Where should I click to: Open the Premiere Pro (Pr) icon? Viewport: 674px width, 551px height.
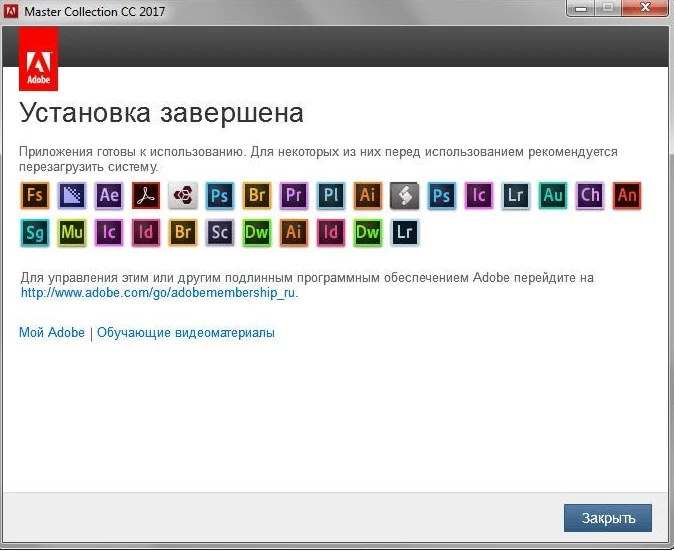(x=294, y=196)
